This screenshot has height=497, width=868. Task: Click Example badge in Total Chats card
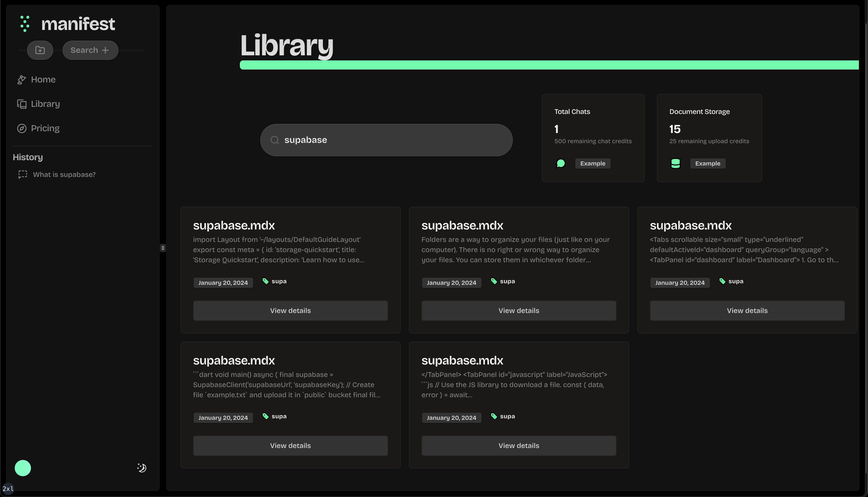pyautogui.click(x=593, y=163)
